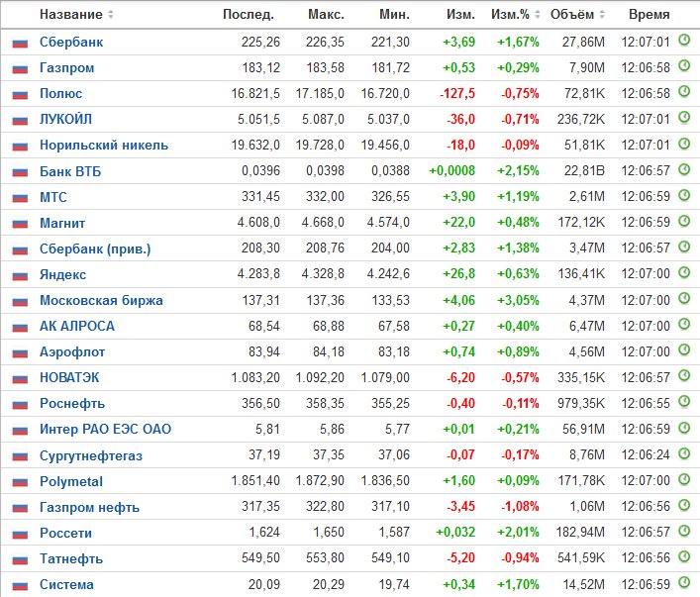Click the Послед. column header
Screen dimensions: 700x597
coord(249,14)
